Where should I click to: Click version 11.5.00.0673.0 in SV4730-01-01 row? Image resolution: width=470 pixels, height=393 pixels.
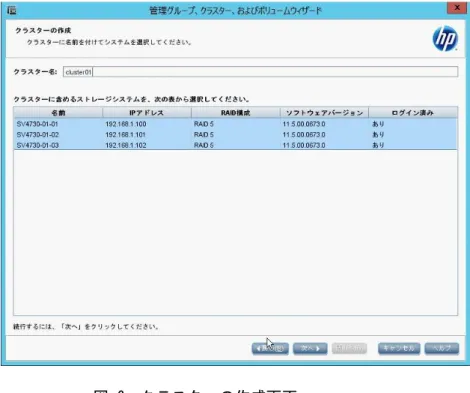[304, 124]
